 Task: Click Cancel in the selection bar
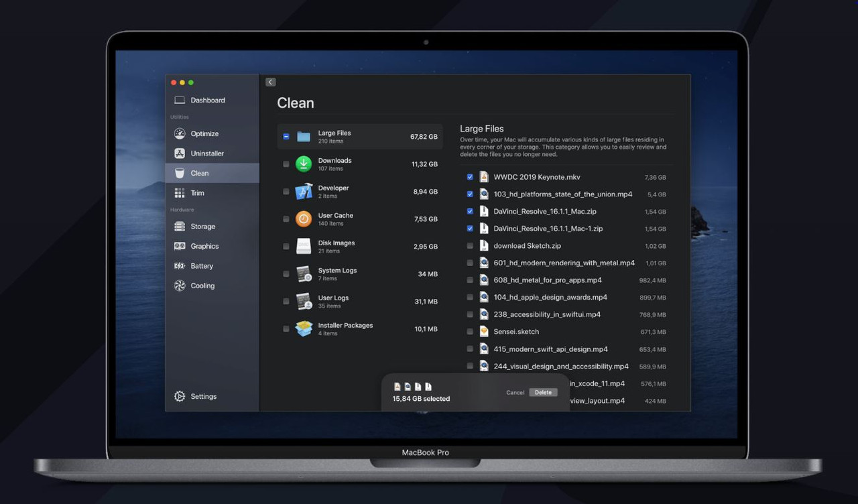tap(515, 393)
